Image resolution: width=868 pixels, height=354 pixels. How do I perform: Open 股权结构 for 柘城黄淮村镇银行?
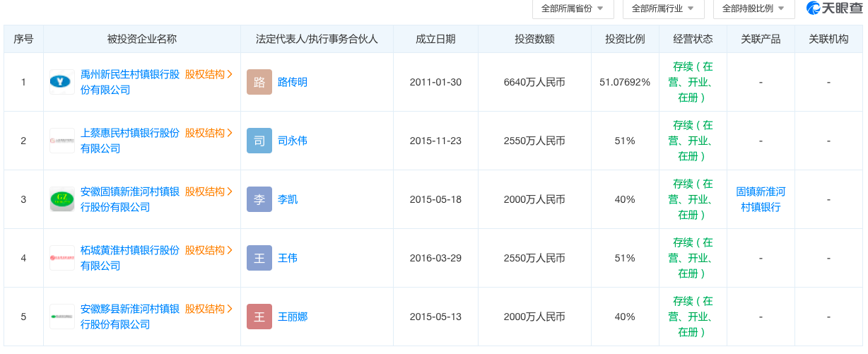209,250
